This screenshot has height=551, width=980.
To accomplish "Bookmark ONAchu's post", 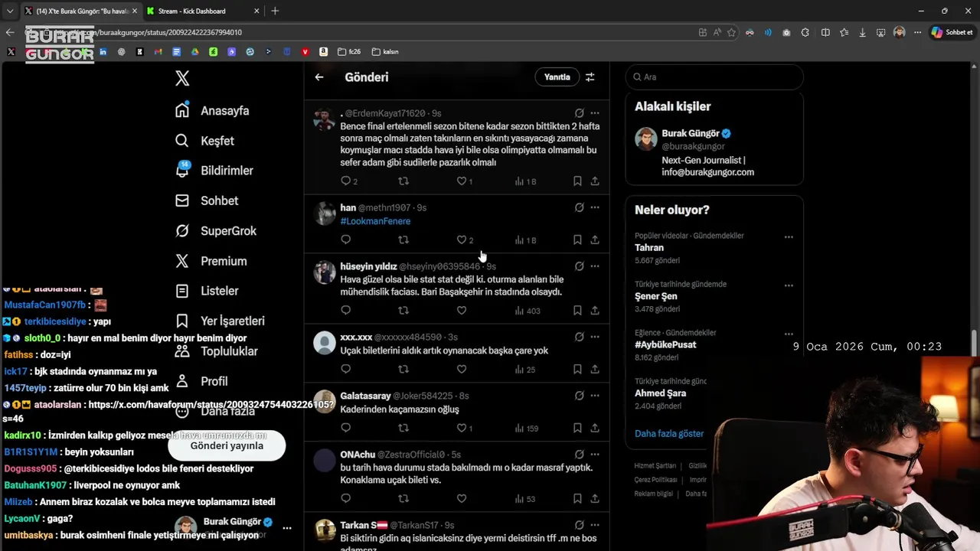I will pos(577,498).
